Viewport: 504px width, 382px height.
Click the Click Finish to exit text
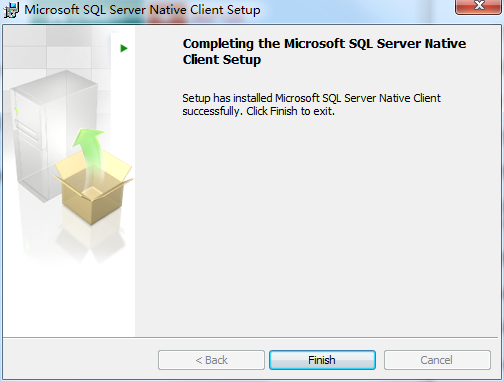point(290,111)
